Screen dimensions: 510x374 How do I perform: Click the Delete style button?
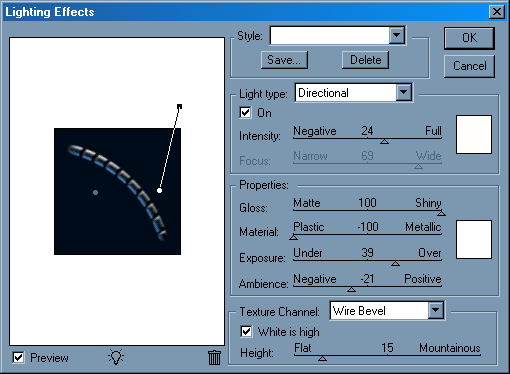tap(365, 60)
